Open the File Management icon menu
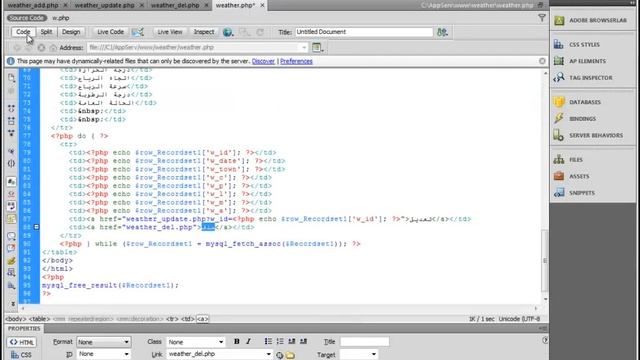Viewport: 640px width, 360px height. pos(442,32)
